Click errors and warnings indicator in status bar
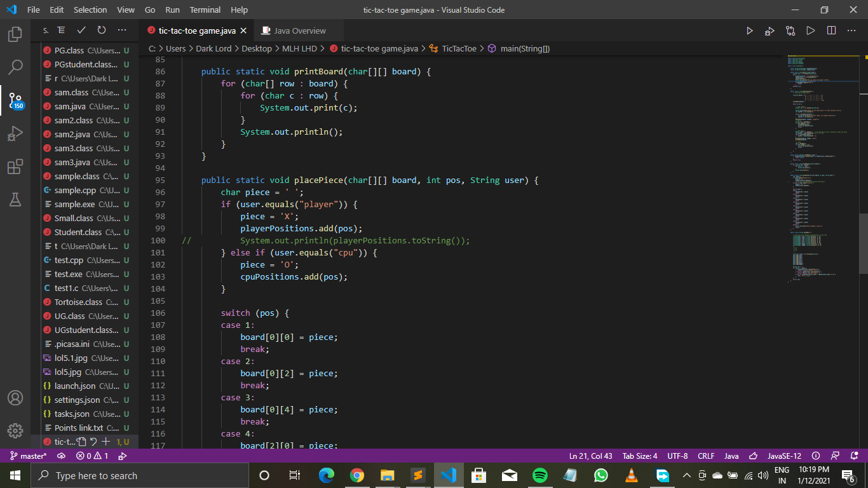Image resolution: width=868 pixels, height=488 pixels. (x=92, y=456)
